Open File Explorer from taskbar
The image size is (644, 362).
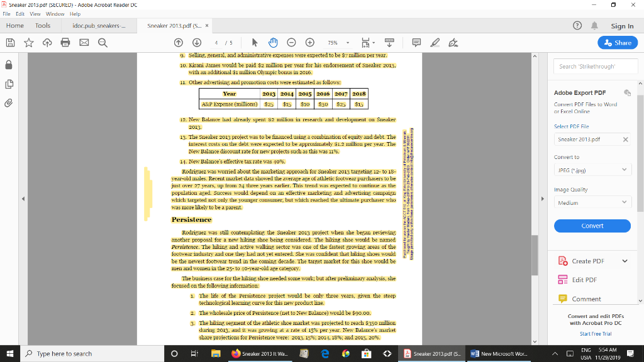(216, 353)
